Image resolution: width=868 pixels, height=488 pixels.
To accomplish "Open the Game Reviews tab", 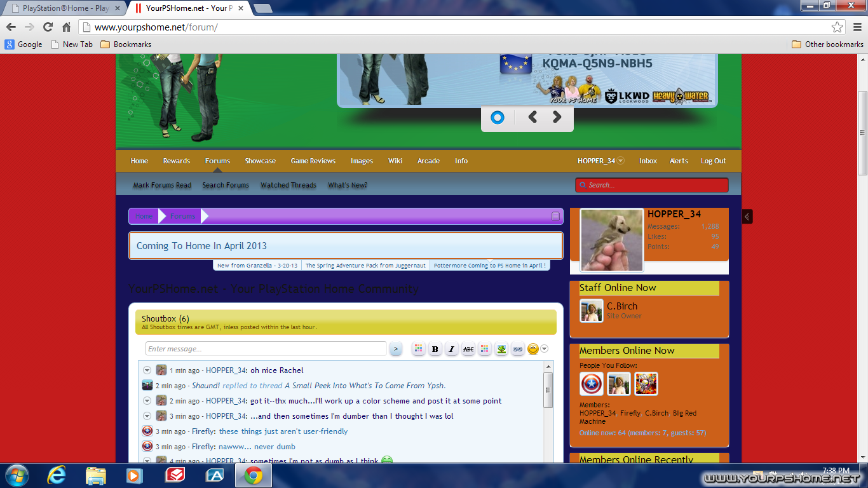I will coord(313,161).
